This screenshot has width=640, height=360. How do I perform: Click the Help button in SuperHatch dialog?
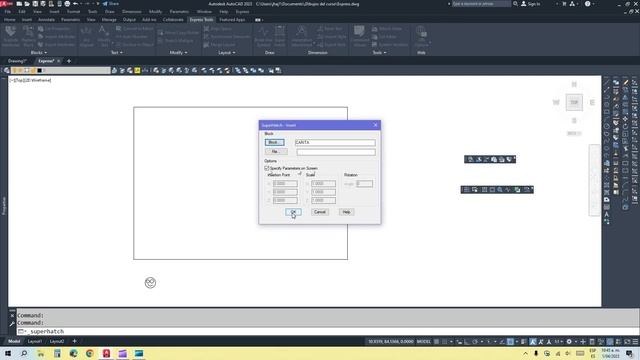(x=346, y=212)
